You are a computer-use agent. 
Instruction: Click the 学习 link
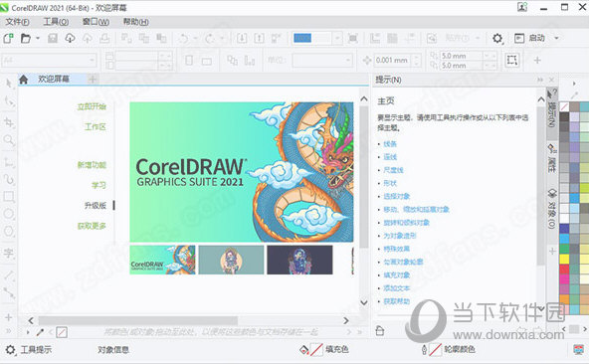pos(98,186)
